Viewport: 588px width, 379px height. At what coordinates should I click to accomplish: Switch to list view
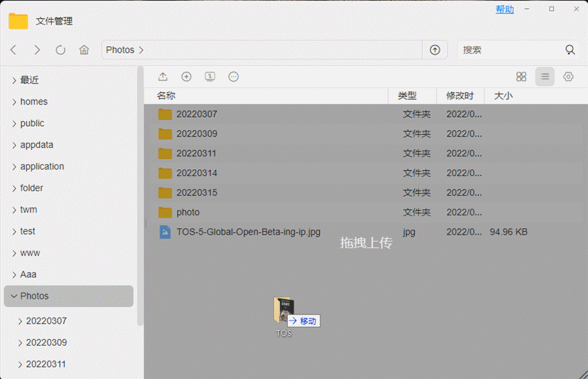coord(545,77)
